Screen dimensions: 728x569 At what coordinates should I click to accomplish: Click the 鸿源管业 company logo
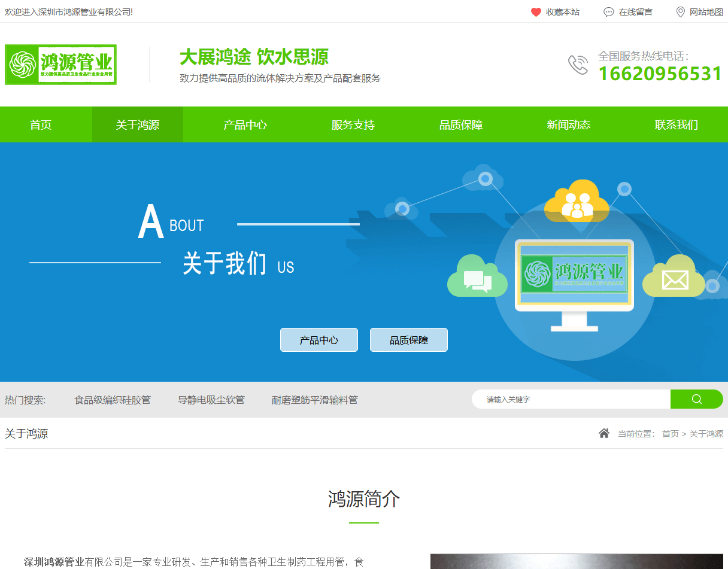coord(60,64)
